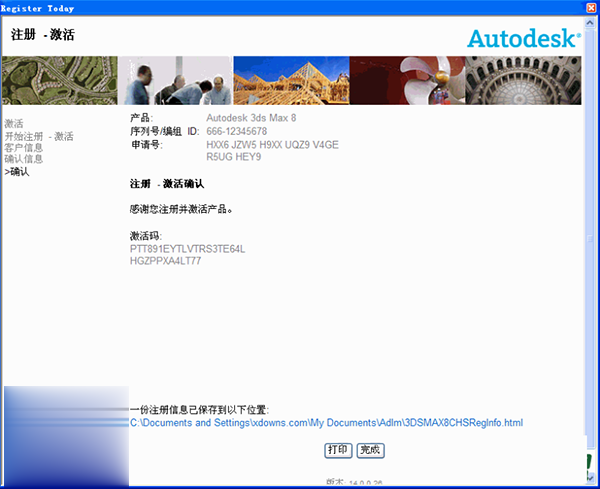The image size is (600, 489).
Task: Click the serial number 666-12345678
Action: (236, 131)
